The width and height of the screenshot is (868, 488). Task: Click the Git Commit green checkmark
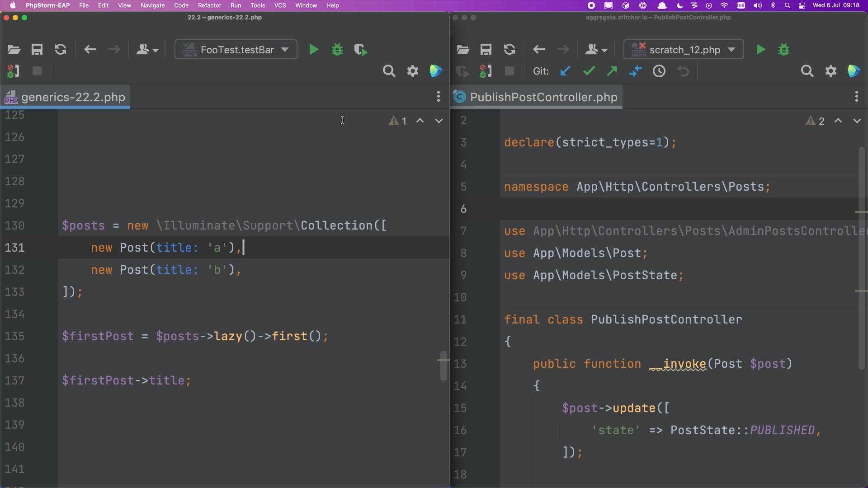589,71
